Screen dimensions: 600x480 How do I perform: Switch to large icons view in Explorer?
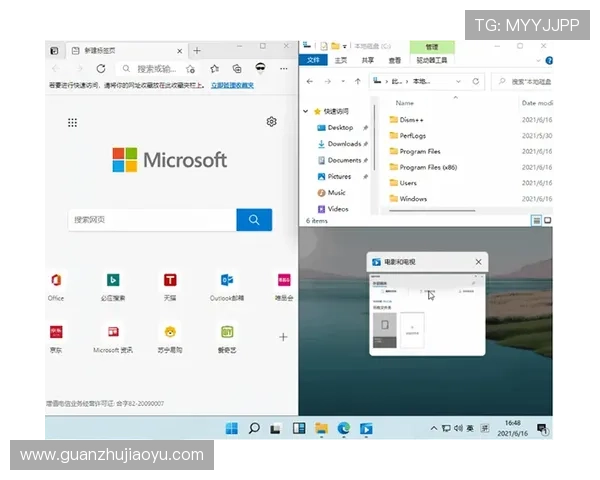(548, 220)
